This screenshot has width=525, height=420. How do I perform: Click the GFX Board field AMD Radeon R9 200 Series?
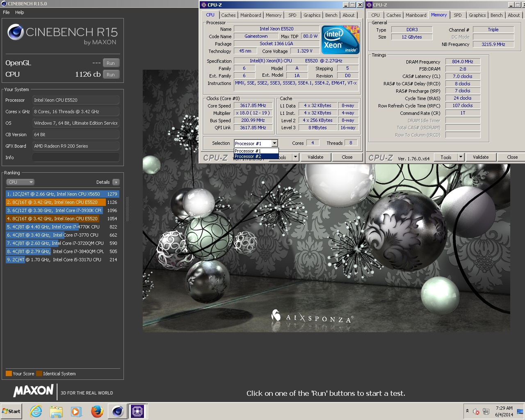click(76, 146)
